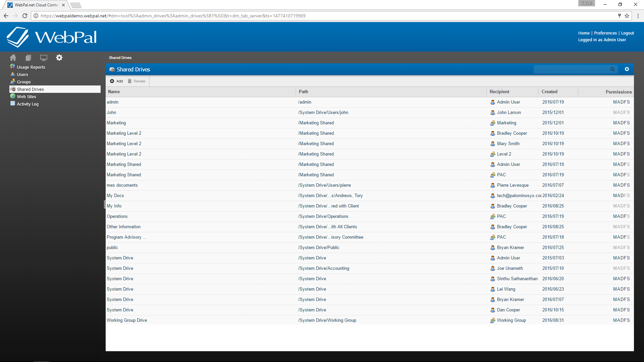Open the Chrome menu dots
This screenshot has width=644, height=362.
(638, 16)
